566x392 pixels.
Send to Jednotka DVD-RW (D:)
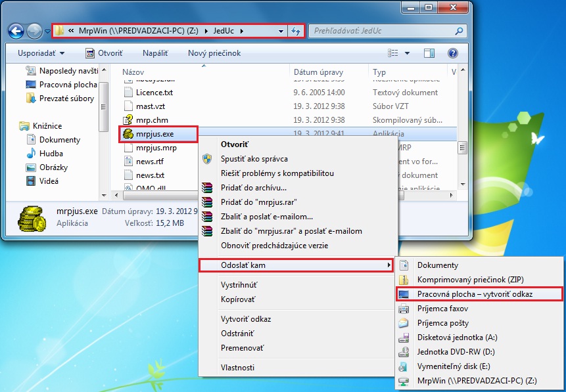click(x=479, y=351)
